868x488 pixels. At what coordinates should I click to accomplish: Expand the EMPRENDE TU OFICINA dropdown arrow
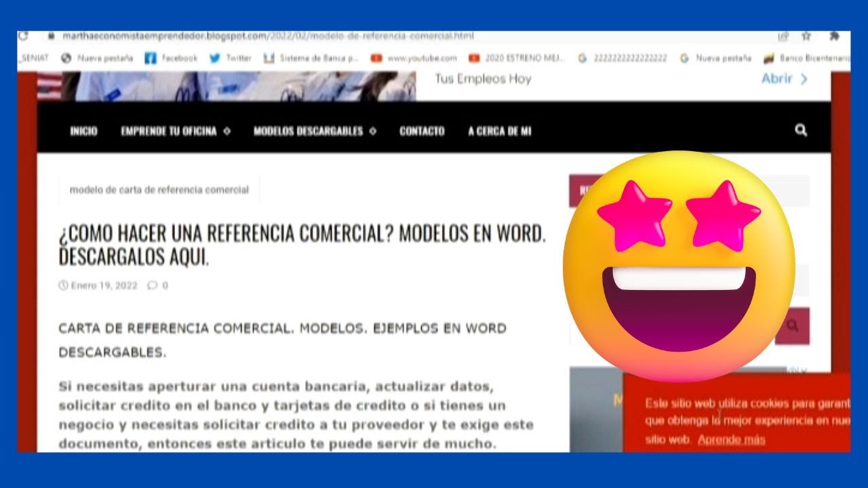(226, 131)
